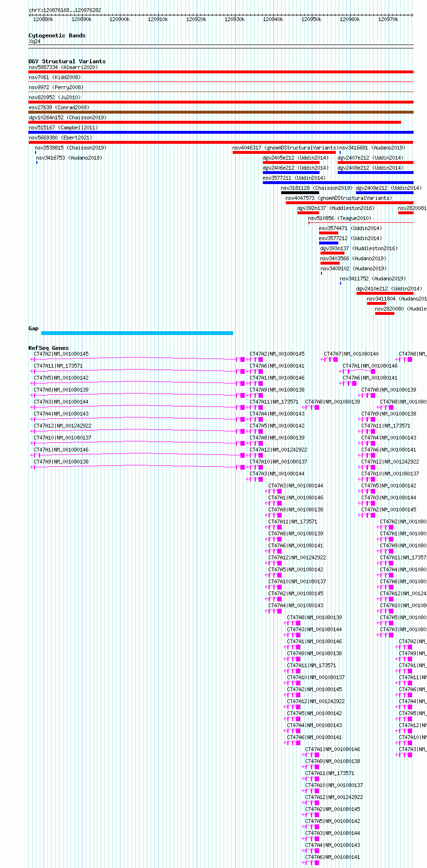The height and width of the screenshot is (868, 427).
Task: Click the red nsv3411804 variant bar
Action: pos(377,303)
